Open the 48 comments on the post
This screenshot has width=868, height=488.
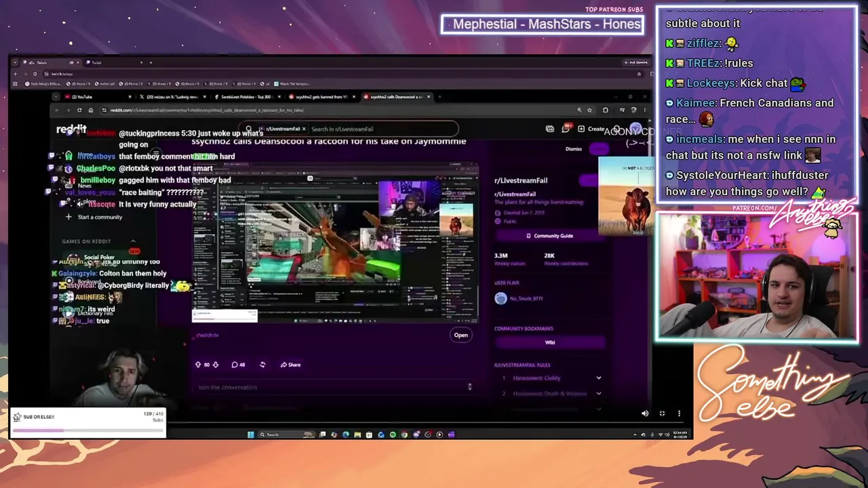point(238,365)
